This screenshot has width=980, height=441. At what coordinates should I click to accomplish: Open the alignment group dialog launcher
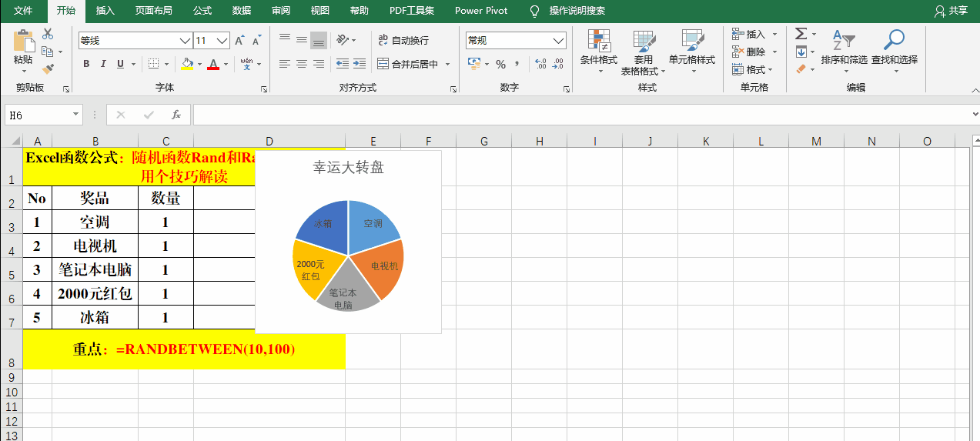click(x=455, y=89)
